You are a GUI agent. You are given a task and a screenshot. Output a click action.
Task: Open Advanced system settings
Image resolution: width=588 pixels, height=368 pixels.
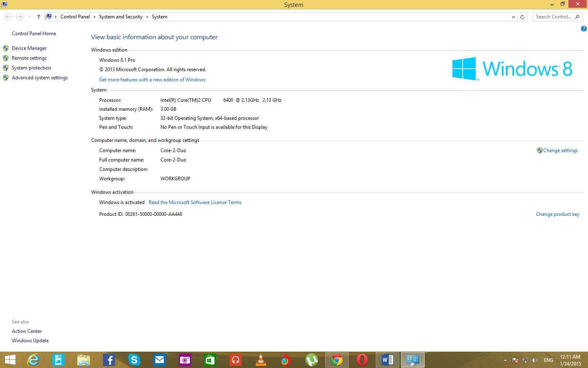40,78
